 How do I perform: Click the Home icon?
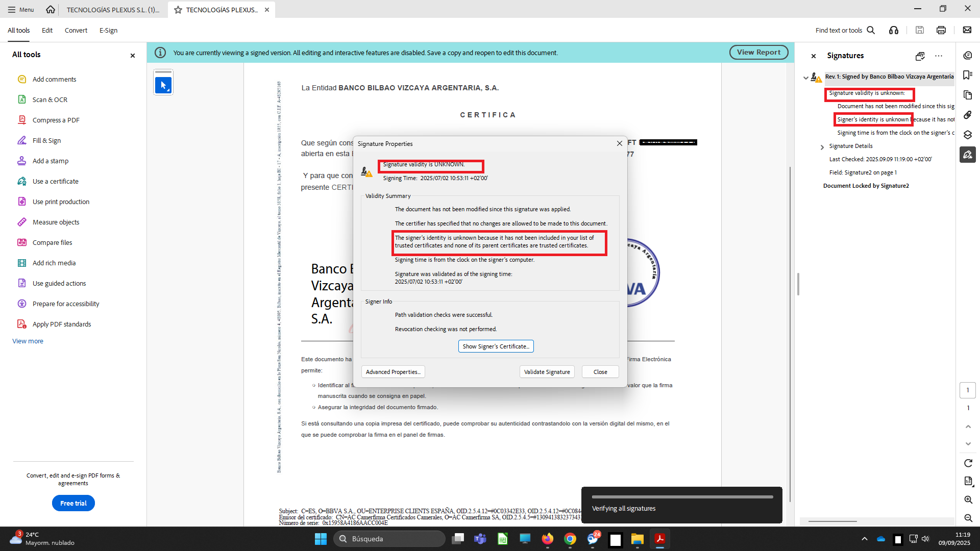click(x=50, y=9)
